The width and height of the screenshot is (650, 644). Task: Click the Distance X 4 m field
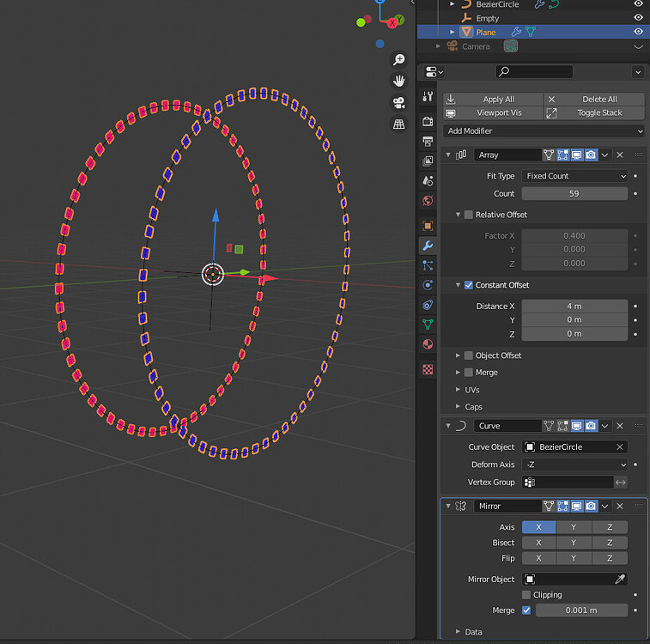click(x=574, y=307)
